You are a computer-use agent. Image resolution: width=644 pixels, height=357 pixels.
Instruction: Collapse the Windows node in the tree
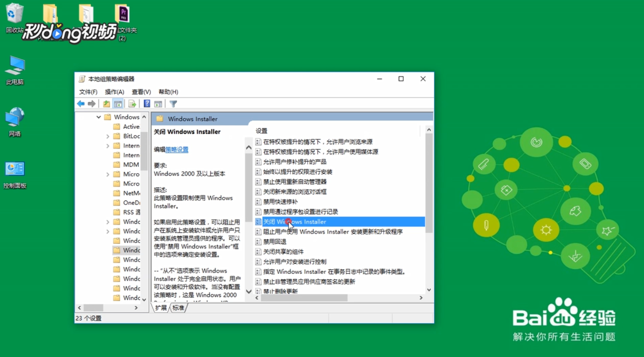click(x=99, y=117)
